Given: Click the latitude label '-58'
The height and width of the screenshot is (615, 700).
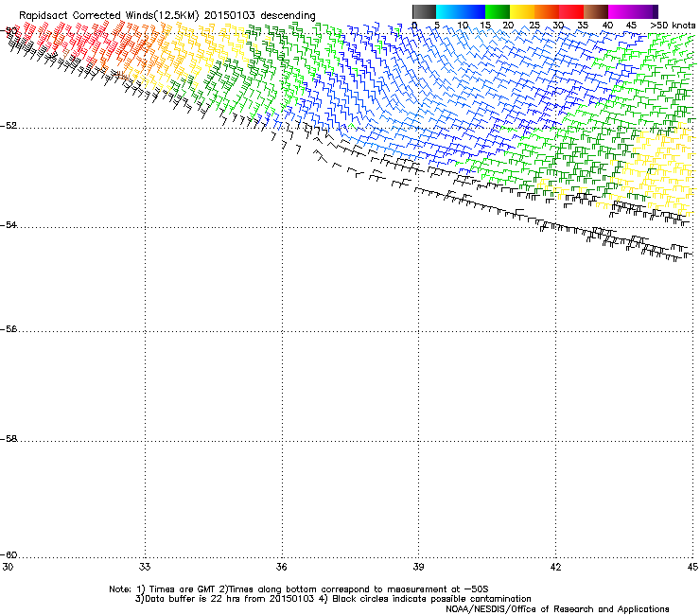Looking at the screenshot, I should click(9, 439).
